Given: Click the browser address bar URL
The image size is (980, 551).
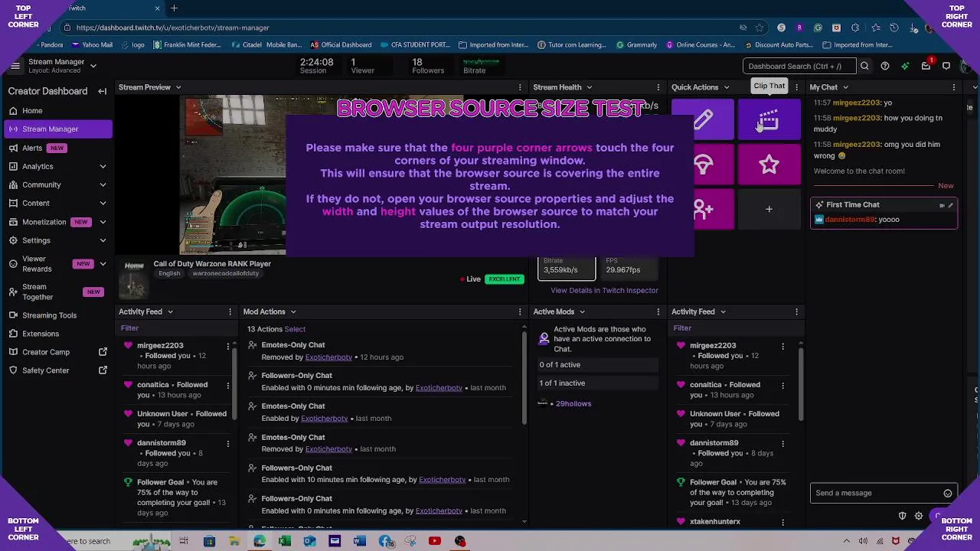Looking at the screenshot, I should [x=173, y=28].
